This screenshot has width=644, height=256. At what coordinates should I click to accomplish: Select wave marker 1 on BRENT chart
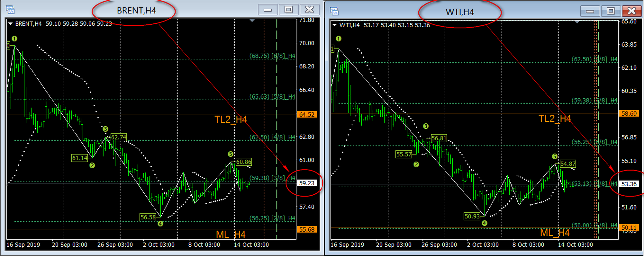tap(15, 38)
